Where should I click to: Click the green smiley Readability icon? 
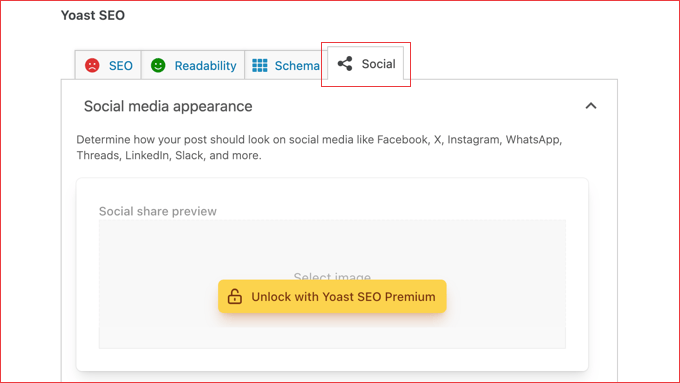(x=158, y=65)
